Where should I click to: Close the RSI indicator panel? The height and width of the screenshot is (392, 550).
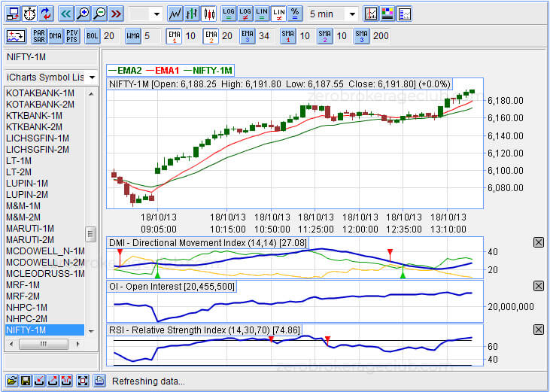click(539, 330)
